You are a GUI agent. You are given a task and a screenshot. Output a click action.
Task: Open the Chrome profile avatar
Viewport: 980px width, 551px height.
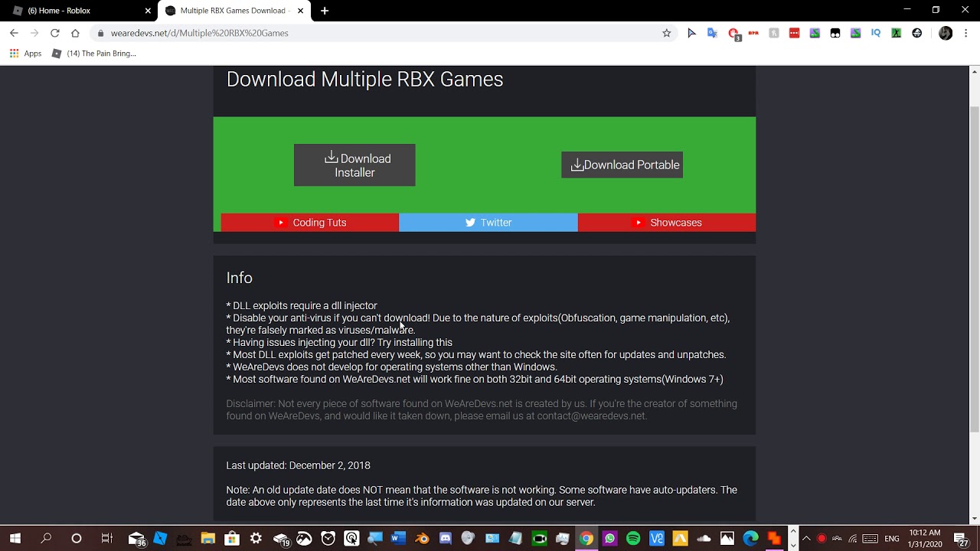[x=946, y=33]
